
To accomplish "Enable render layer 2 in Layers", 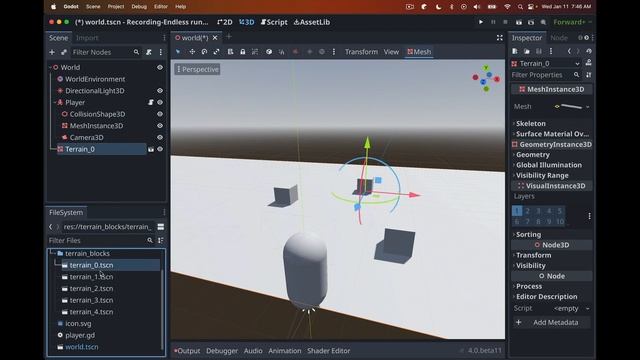I will click(x=527, y=211).
